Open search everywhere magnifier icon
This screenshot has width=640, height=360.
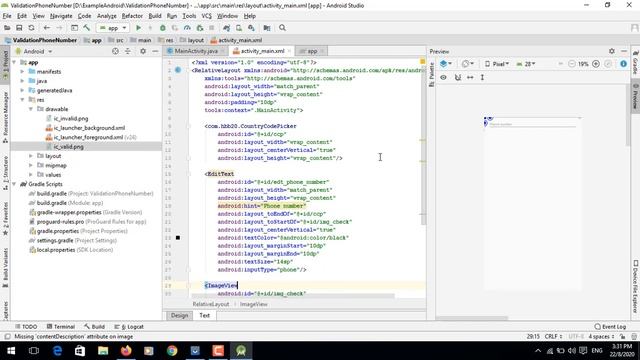pyautogui.click(x=282, y=28)
